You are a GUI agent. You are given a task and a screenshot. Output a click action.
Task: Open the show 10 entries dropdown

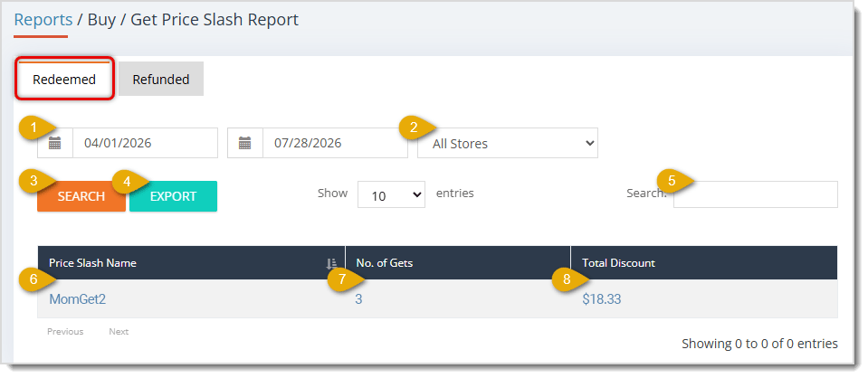(391, 194)
